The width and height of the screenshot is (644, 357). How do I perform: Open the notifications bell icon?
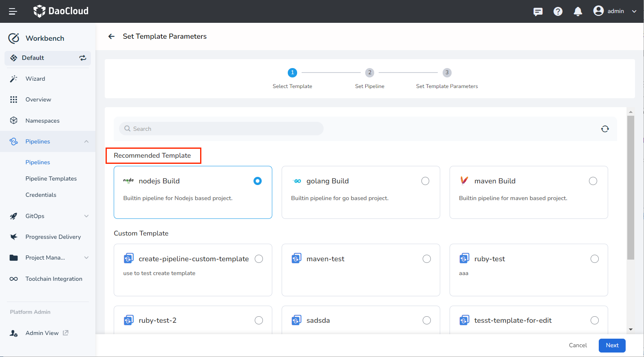(x=578, y=11)
